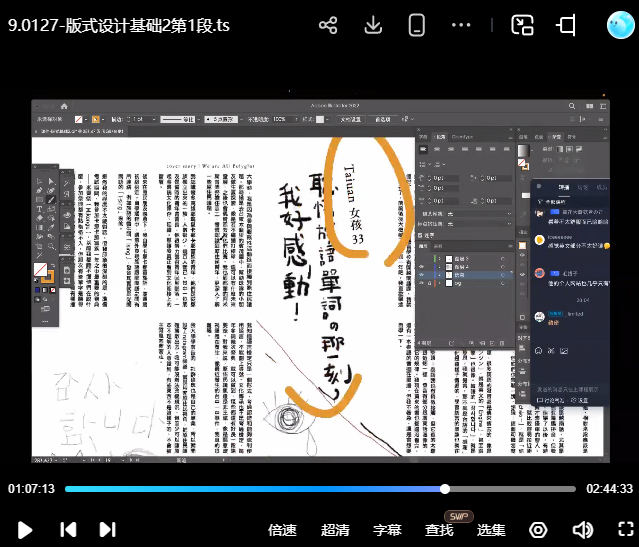The height and width of the screenshot is (547, 639).
Task: Open the 倍速 playback speed menu
Action: coord(283,530)
